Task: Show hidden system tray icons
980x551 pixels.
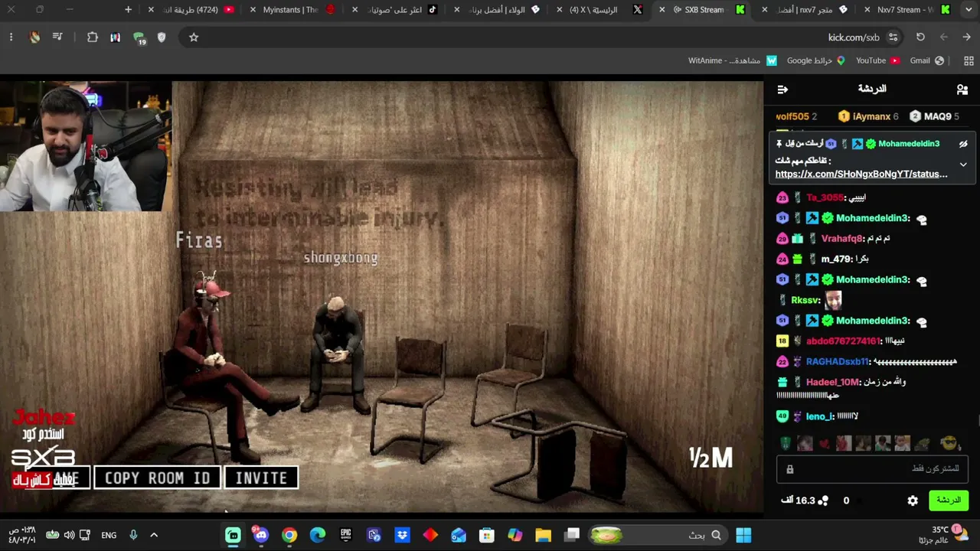Action: pyautogui.click(x=154, y=536)
